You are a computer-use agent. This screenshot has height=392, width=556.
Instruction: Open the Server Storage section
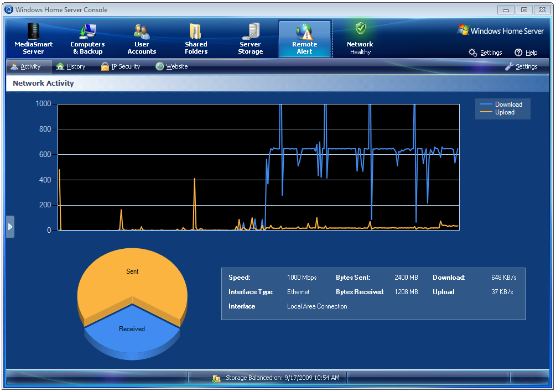[x=251, y=39]
